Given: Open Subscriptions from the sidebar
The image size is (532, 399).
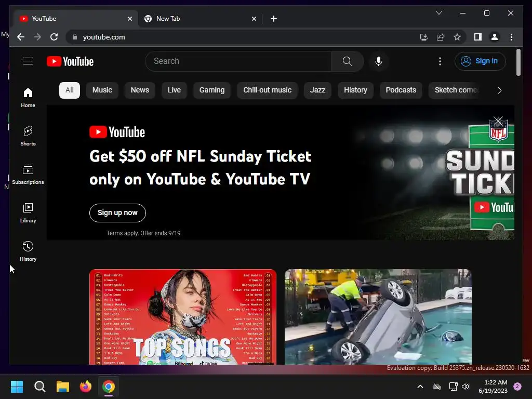Looking at the screenshot, I should coord(28,175).
